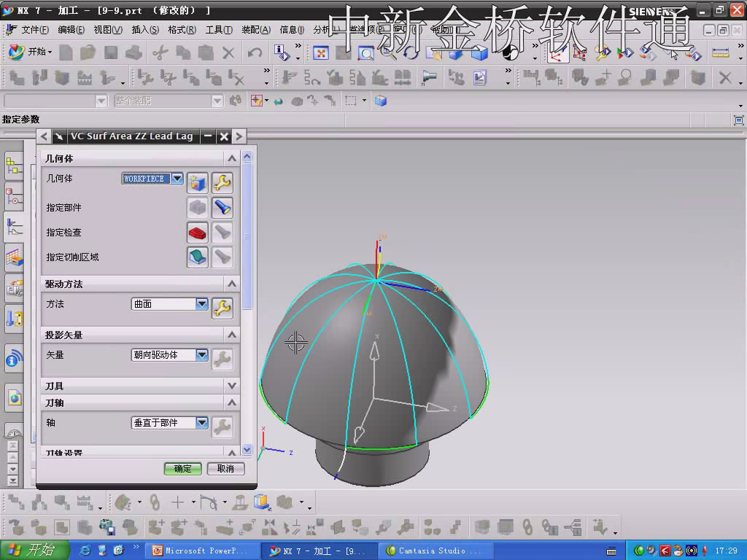Click the blue box icon in the bottom toolbar
The width and height of the screenshot is (747, 560).
262,502
